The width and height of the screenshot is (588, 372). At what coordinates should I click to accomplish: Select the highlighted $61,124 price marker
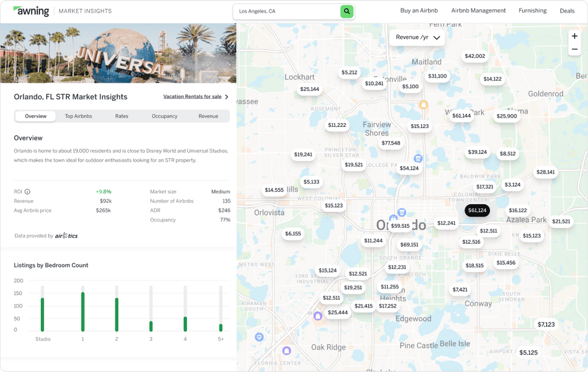click(x=477, y=210)
